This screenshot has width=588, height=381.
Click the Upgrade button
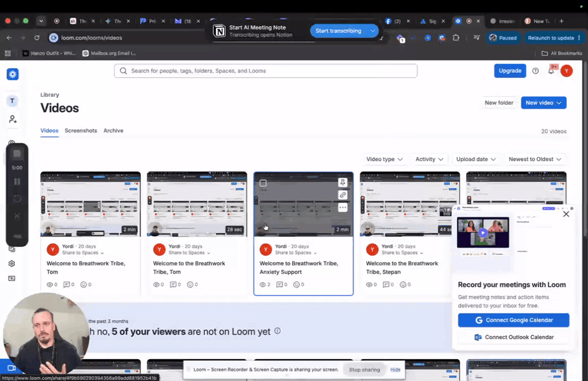point(510,71)
